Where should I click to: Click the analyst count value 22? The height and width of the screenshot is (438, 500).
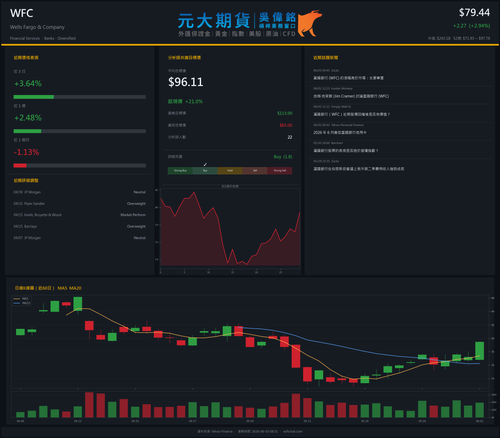point(290,137)
